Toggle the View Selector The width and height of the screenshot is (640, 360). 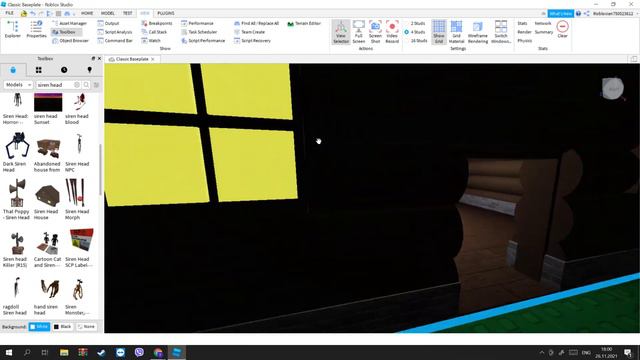[341, 31]
